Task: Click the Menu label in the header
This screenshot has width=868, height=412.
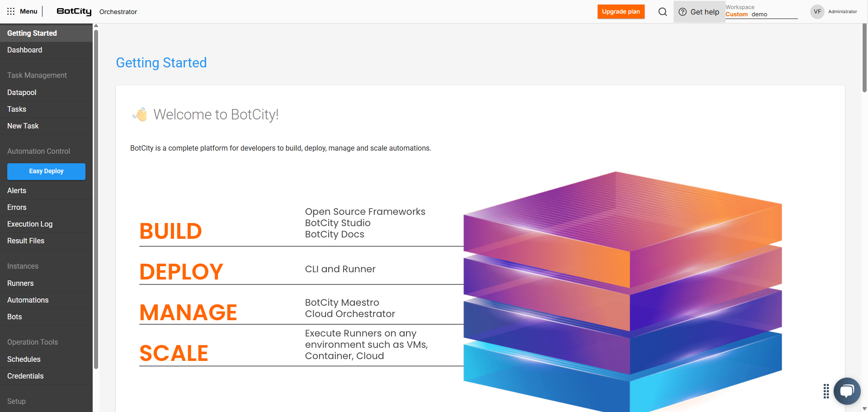Action: [x=28, y=11]
